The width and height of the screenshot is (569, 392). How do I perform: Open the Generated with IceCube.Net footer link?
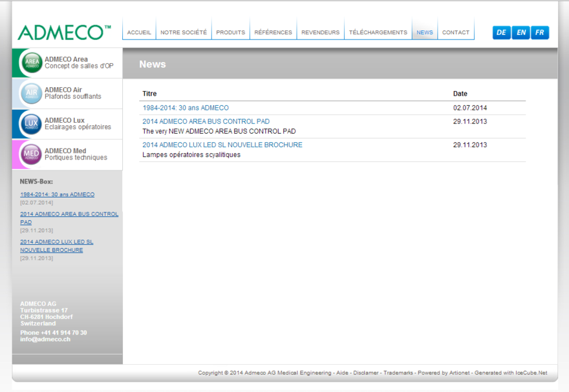coord(511,373)
